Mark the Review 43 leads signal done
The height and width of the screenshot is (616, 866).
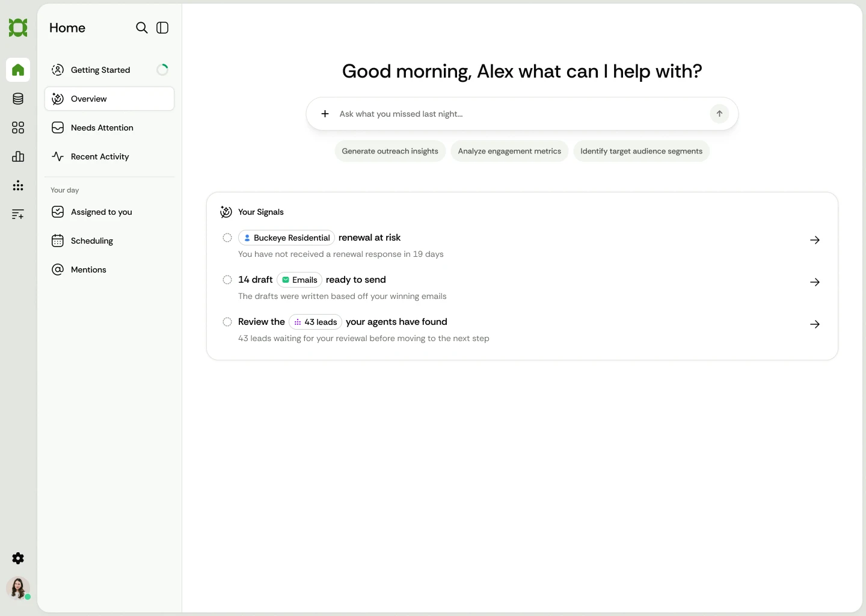click(227, 322)
